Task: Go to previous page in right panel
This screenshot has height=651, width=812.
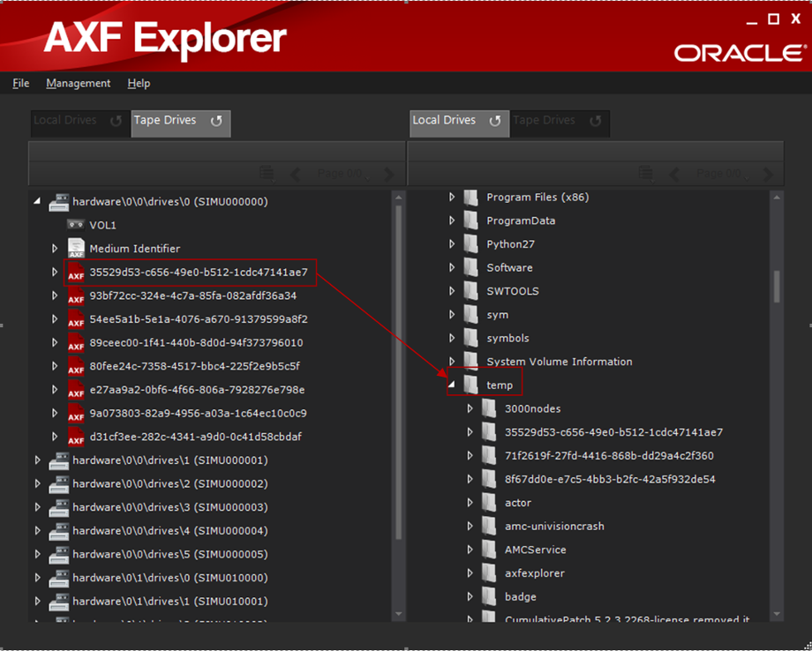Action: pyautogui.click(x=674, y=174)
